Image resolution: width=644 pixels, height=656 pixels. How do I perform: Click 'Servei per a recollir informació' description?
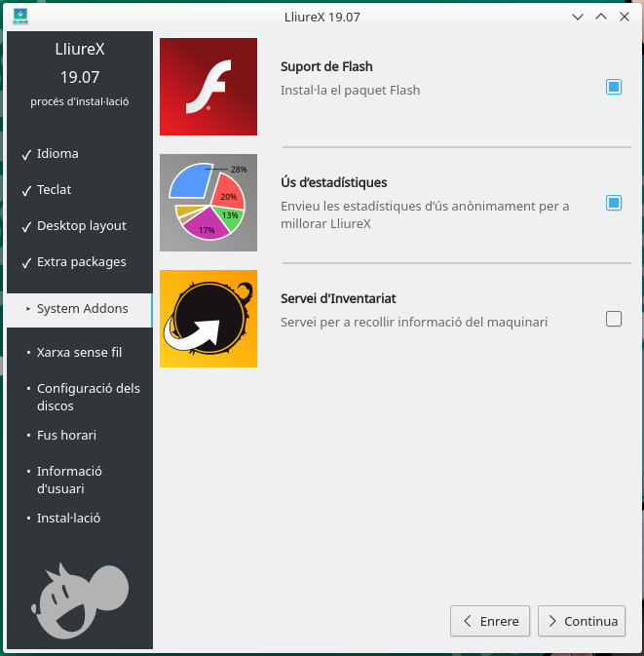pos(413,322)
